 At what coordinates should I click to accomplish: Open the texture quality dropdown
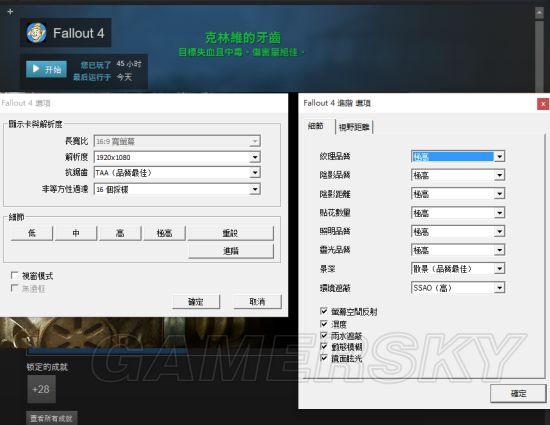pos(458,156)
